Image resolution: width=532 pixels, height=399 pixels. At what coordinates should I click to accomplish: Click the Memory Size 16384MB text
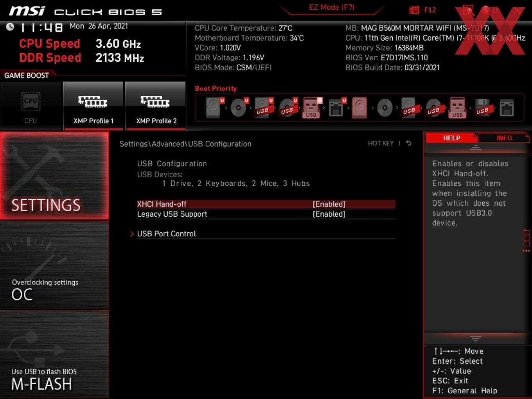click(x=385, y=48)
